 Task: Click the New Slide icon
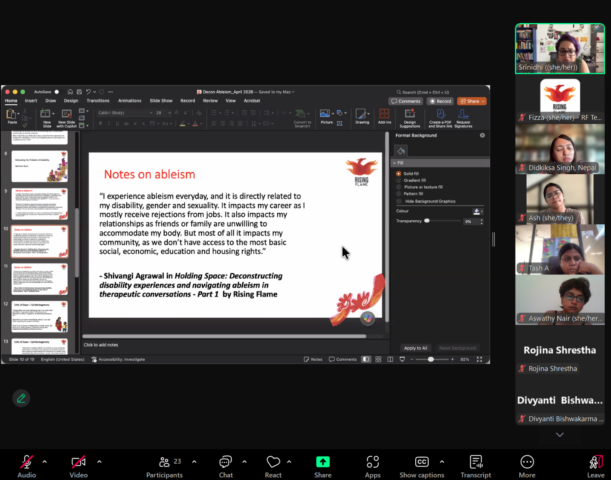(45, 114)
